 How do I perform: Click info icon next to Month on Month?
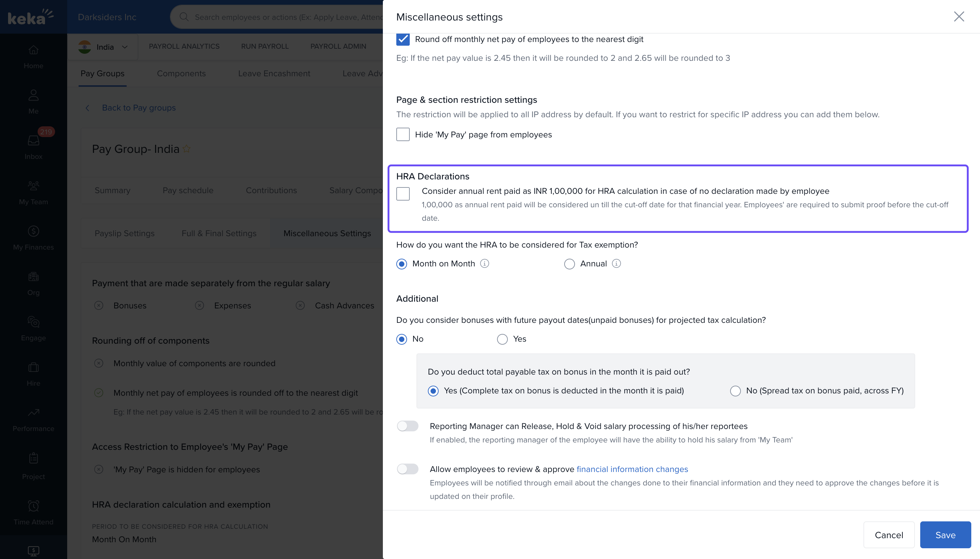tap(485, 263)
